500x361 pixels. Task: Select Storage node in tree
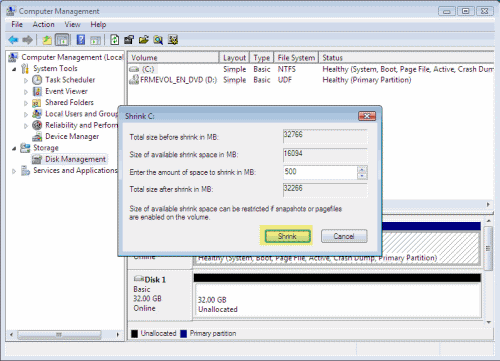coord(46,148)
